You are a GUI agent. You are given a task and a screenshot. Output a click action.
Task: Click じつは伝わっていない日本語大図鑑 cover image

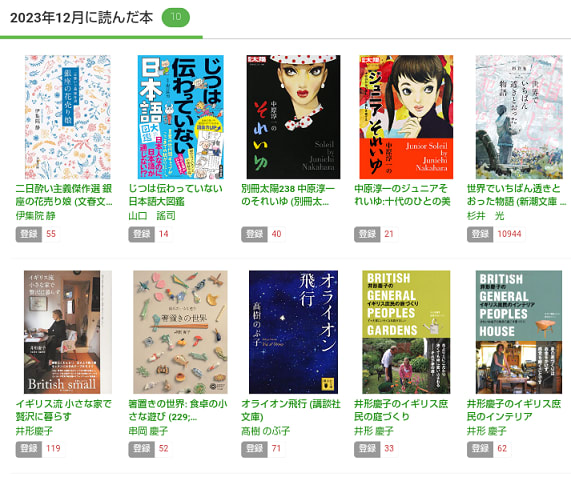click(181, 117)
